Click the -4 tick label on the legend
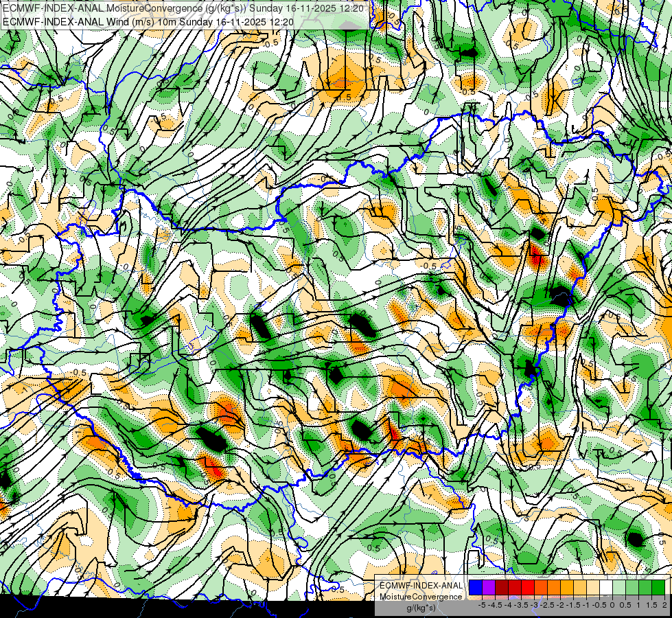 click(508, 605)
